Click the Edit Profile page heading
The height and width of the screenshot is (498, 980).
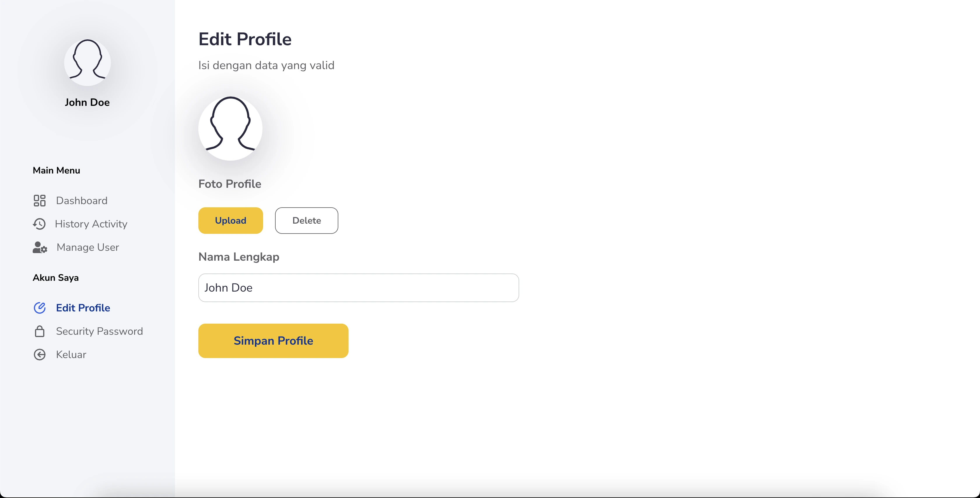[x=245, y=39]
